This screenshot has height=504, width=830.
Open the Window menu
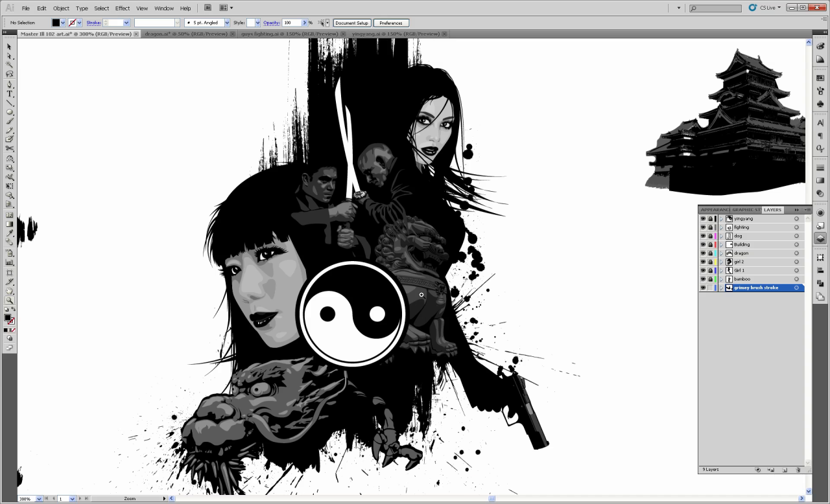coord(163,7)
